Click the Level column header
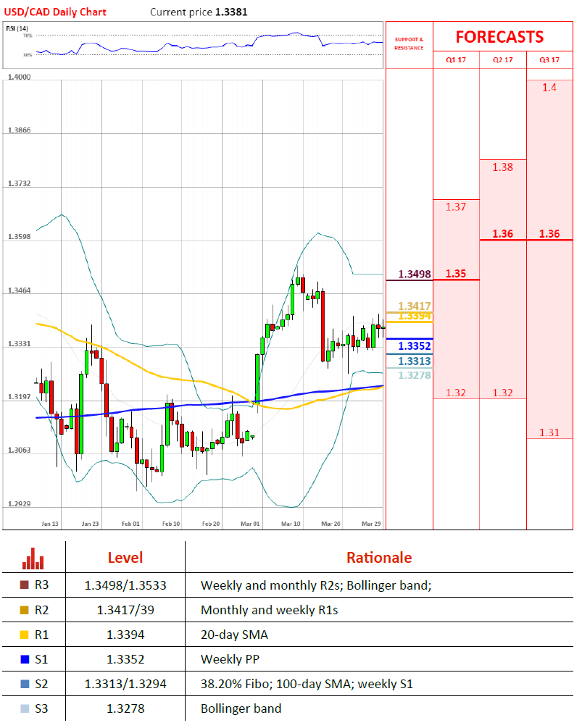Image resolution: width=582 pixels, height=728 pixels. (x=125, y=558)
